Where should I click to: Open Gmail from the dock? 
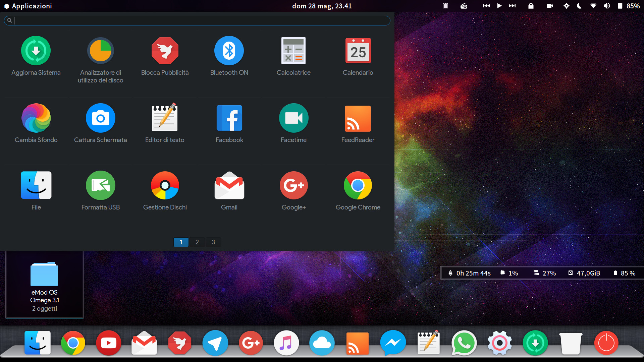point(144,343)
